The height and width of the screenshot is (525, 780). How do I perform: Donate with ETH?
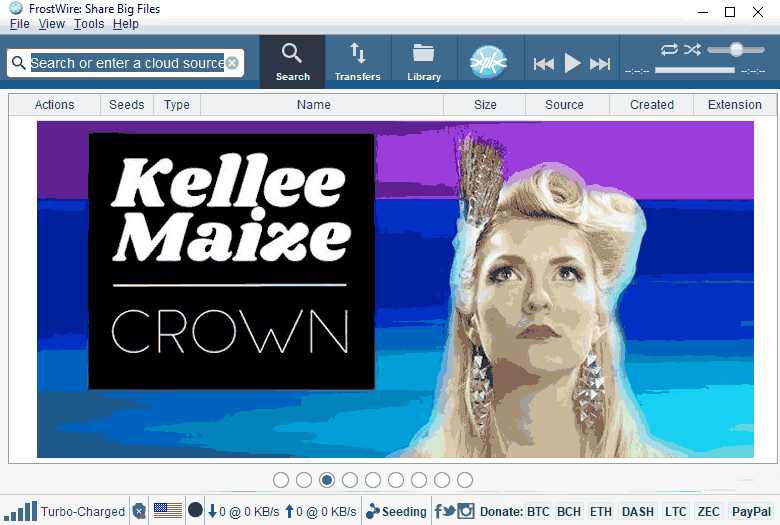click(x=600, y=512)
